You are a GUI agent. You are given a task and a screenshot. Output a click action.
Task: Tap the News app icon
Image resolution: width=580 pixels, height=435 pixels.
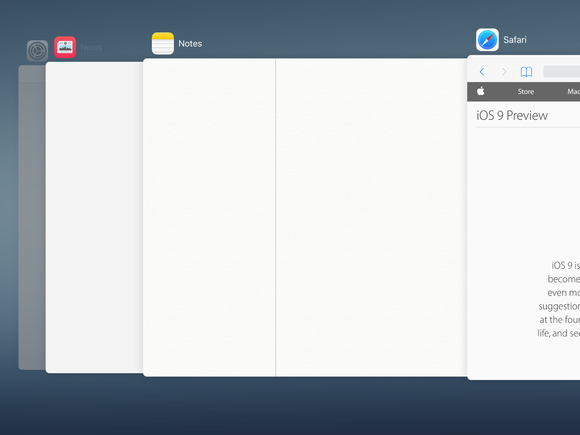click(65, 47)
